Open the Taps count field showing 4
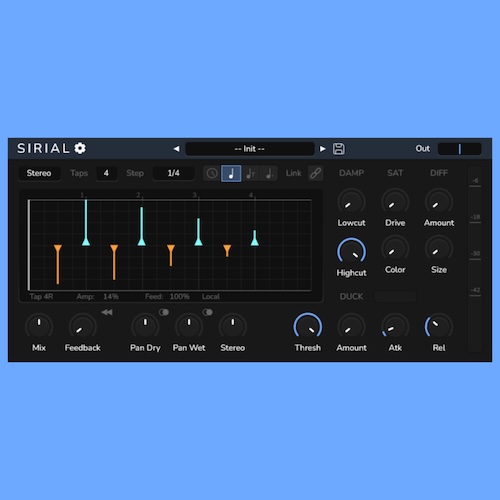500x500 pixels. click(x=106, y=173)
